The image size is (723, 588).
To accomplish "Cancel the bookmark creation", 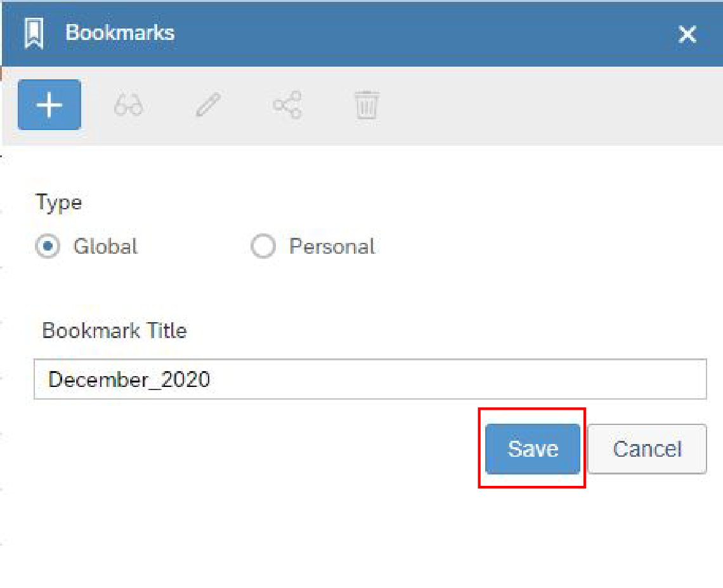I will pos(646,448).
